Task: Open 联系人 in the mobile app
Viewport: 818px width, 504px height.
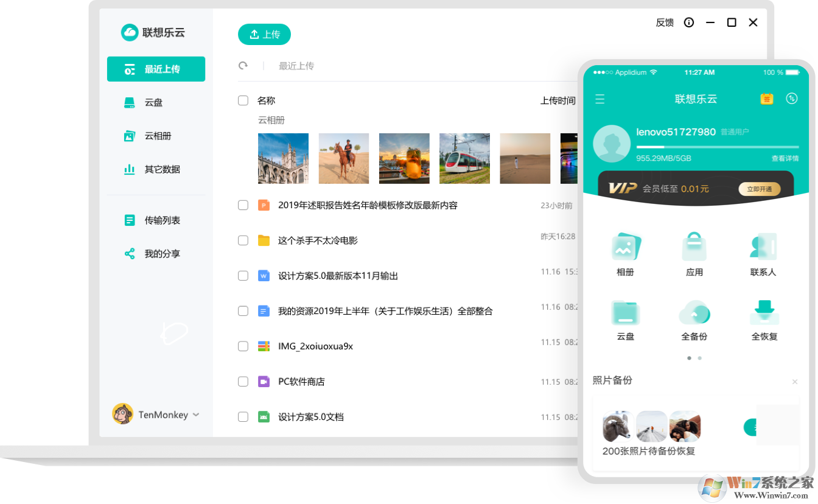Action: point(763,253)
